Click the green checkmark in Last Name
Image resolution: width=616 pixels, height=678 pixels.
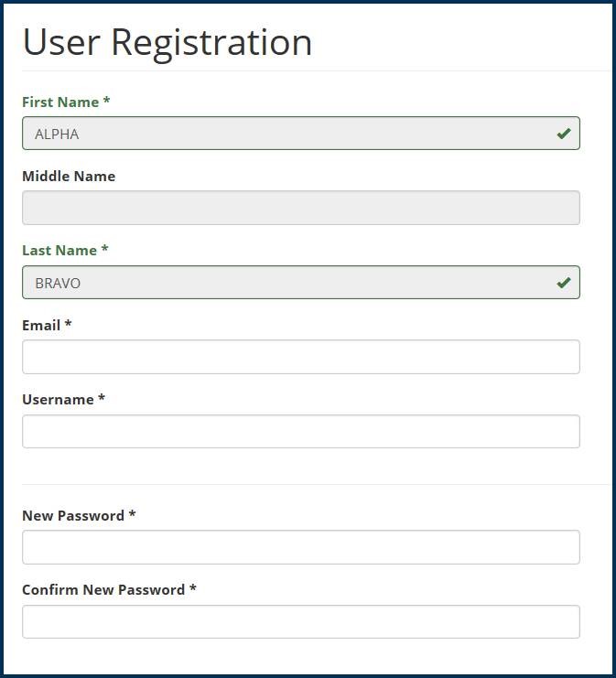(564, 283)
